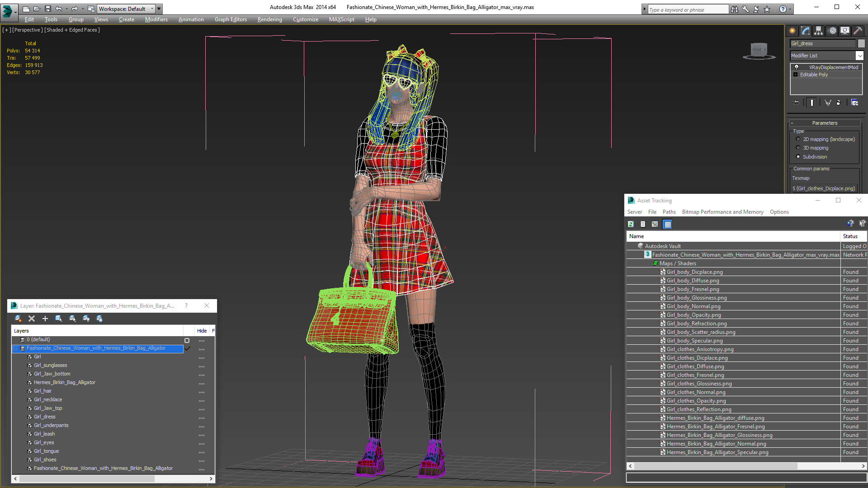
Task: Click Highlight Selected Objects' Layers icon
Action: pyautogui.click(x=72, y=319)
